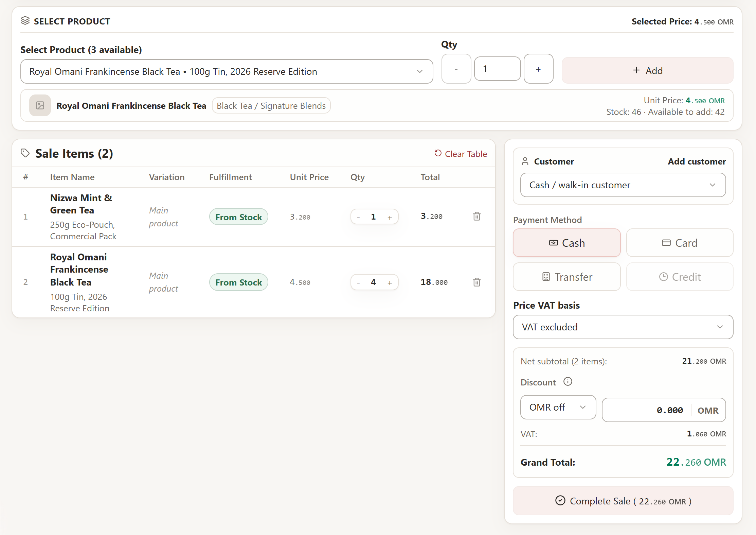Click the Customer person icon
The image size is (756, 535).
coord(525,161)
